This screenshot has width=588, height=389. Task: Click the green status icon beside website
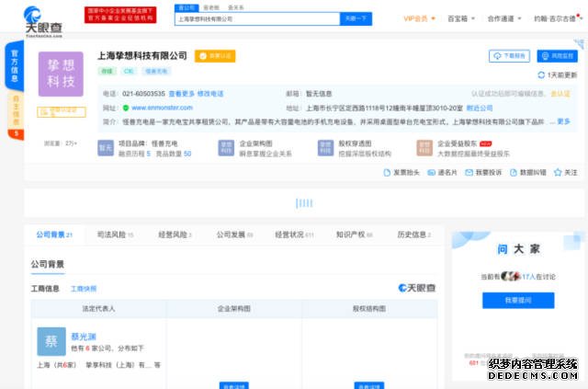(126, 108)
